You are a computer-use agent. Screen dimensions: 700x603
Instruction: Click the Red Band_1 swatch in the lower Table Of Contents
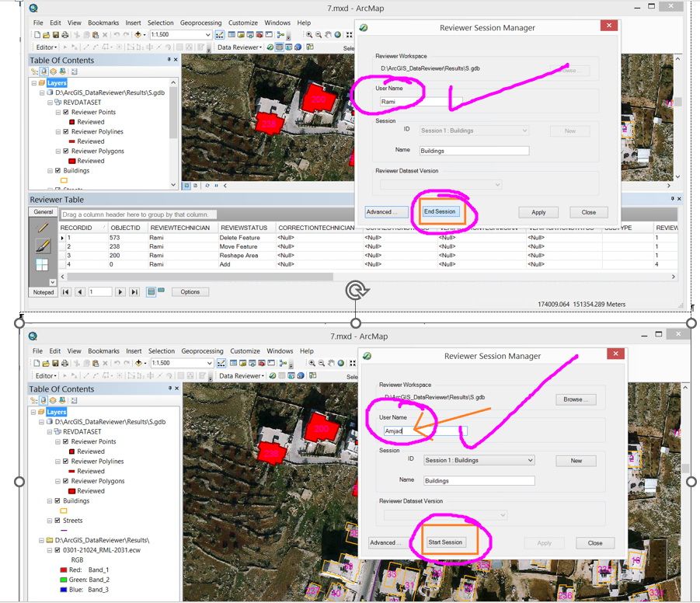point(64,570)
